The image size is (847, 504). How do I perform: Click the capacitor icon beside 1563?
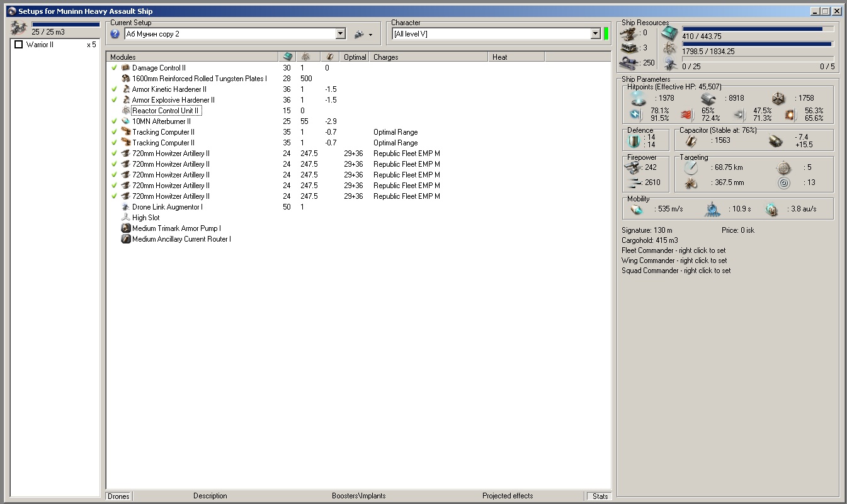pos(692,141)
